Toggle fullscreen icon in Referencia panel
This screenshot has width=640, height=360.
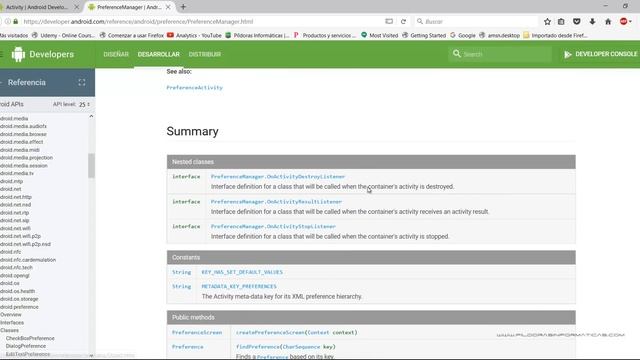[82, 82]
